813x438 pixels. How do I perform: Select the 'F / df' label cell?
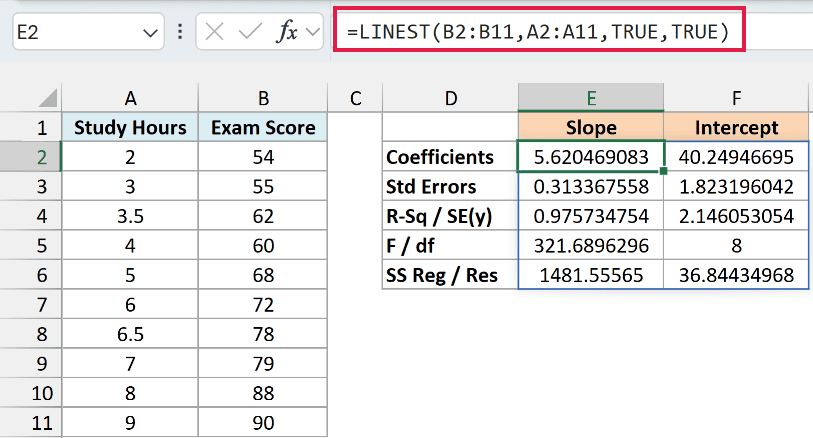coord(451,246)
